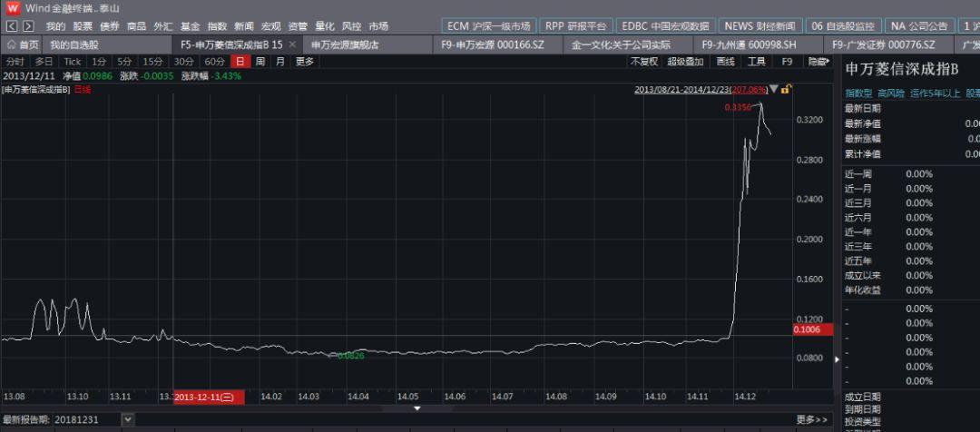Hide the side panel with 隐藏
Screen dimensions: 980x432
(818, 62)
